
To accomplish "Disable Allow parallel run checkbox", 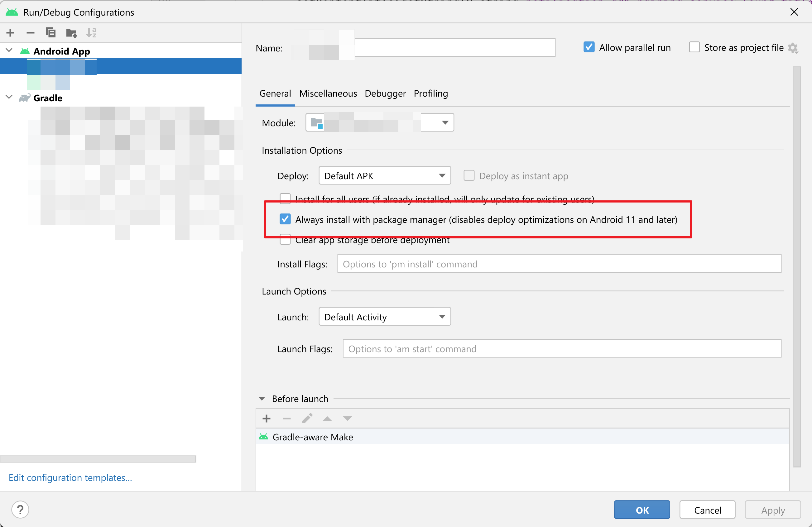I will [x=589, y=47].
